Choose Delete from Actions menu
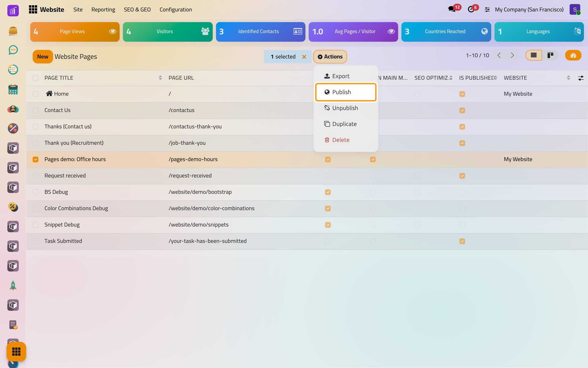The width and height of the screenshot is (588, 368). [x=346, y=140]
